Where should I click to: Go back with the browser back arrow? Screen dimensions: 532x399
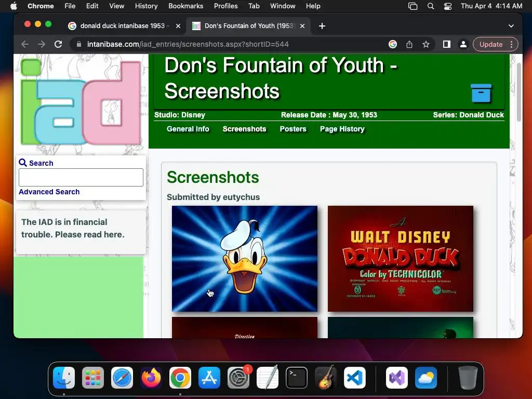pos(25,44)
